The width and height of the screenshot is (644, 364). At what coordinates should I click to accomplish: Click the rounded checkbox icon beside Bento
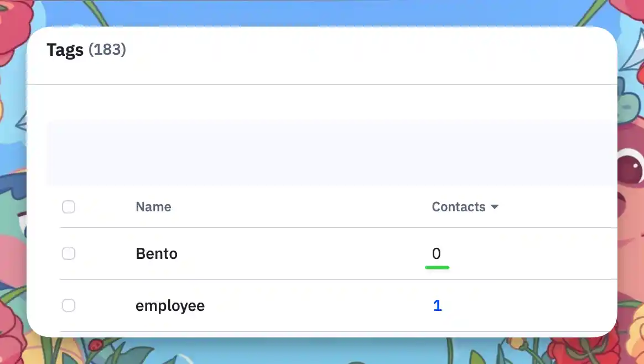[x=69, y=253]
